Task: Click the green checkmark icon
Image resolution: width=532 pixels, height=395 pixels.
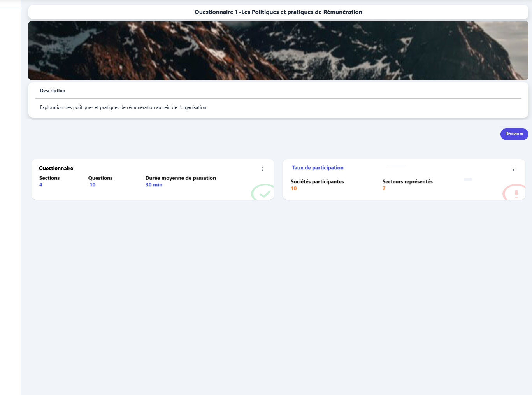Action: [x=264, y=193]
